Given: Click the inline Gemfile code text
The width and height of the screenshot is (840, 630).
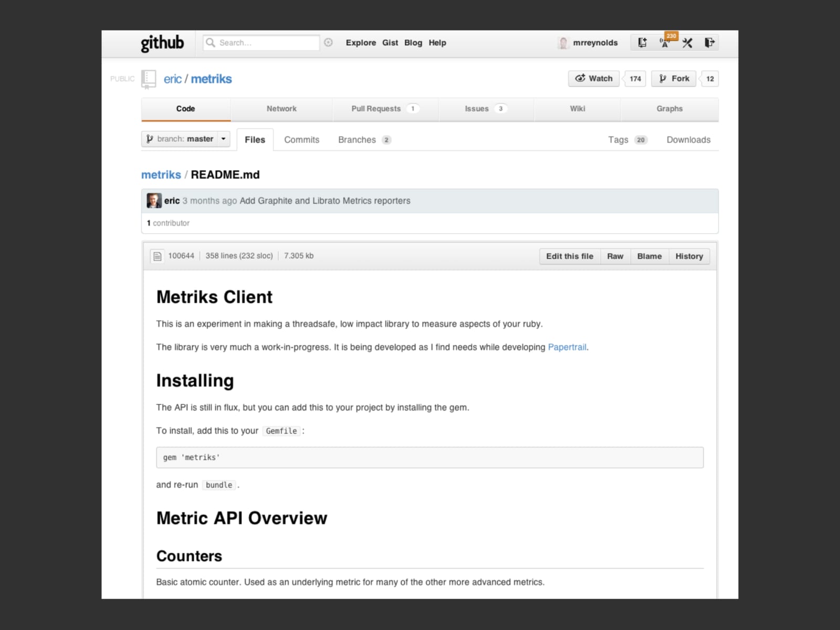Looking at the screenshot, I should 281,431.
